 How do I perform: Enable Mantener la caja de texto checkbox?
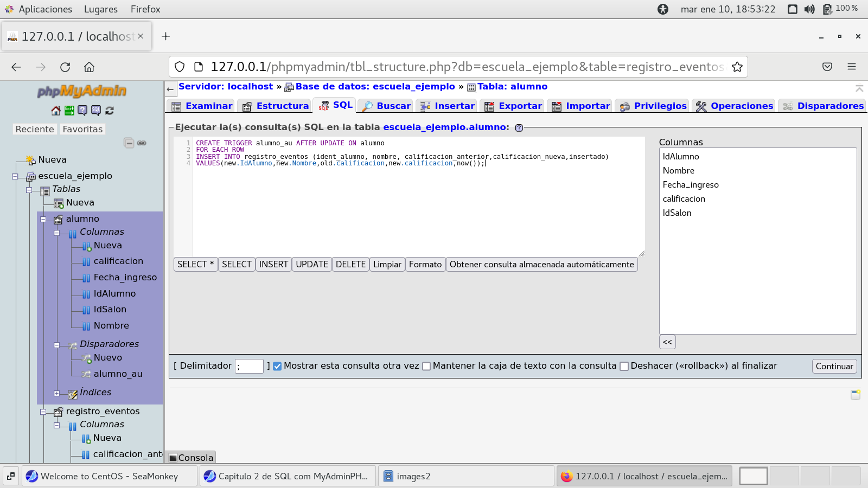pyautogui.click(x=426, y=366)
